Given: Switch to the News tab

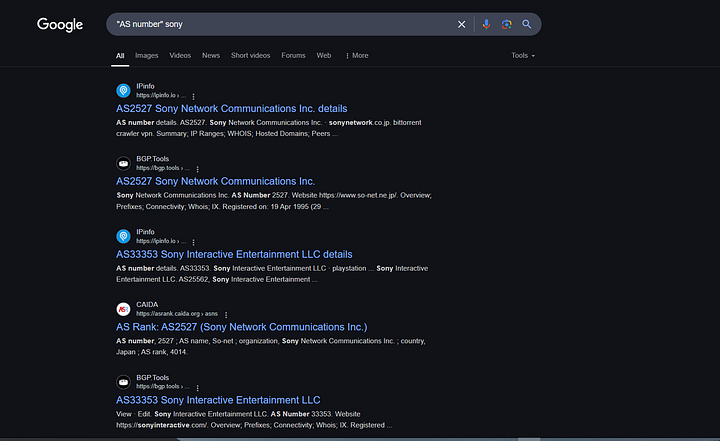Looking at the screenshot, I should coord(210,56).
